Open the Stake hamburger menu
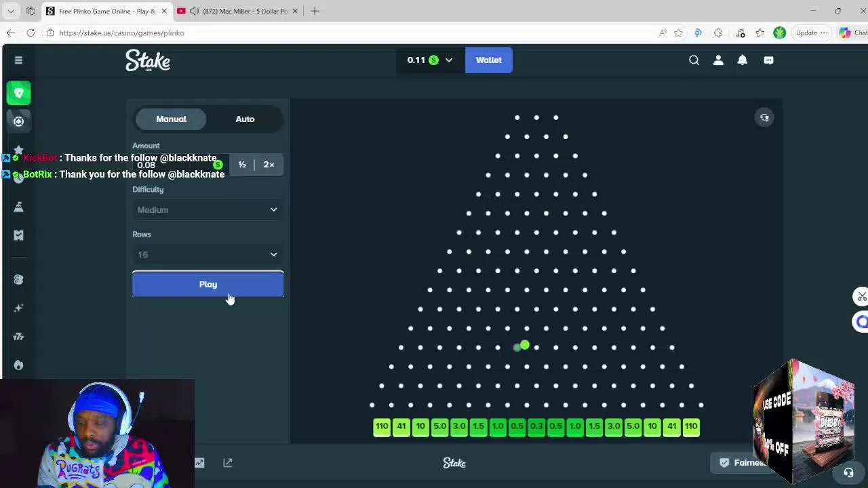This screenshot has height=488, width=868. coord(18,60)
